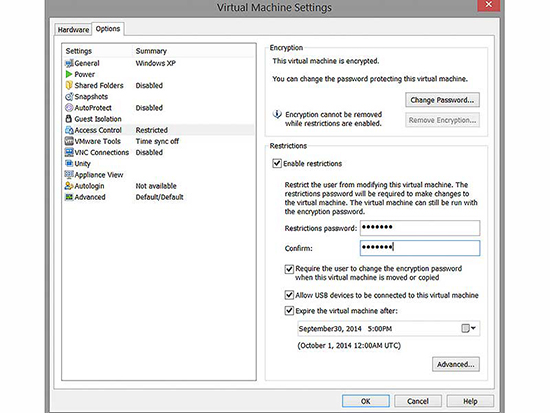Click the Restricted summary value
This screenshot has height=413, width=550.
pyautogui.click(x=152, y=130)
